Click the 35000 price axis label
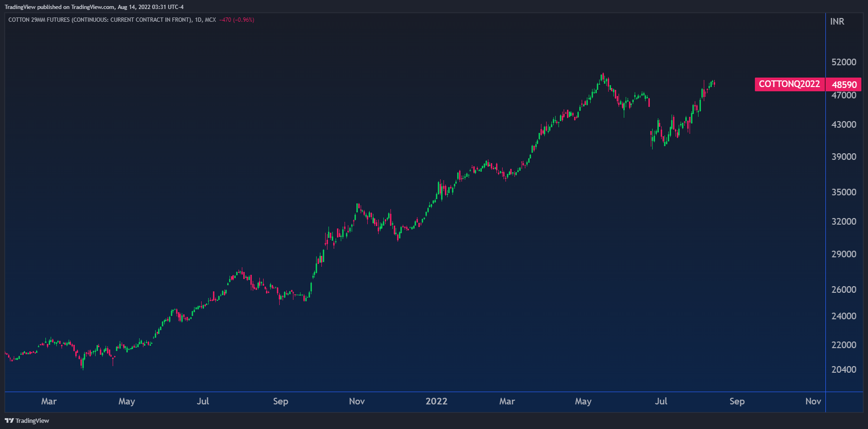 (844, 192)
